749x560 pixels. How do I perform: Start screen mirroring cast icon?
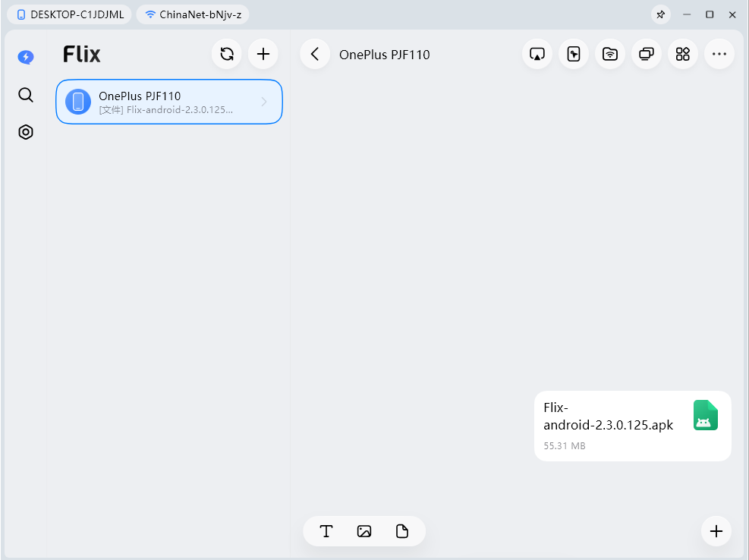pos(537,54)
